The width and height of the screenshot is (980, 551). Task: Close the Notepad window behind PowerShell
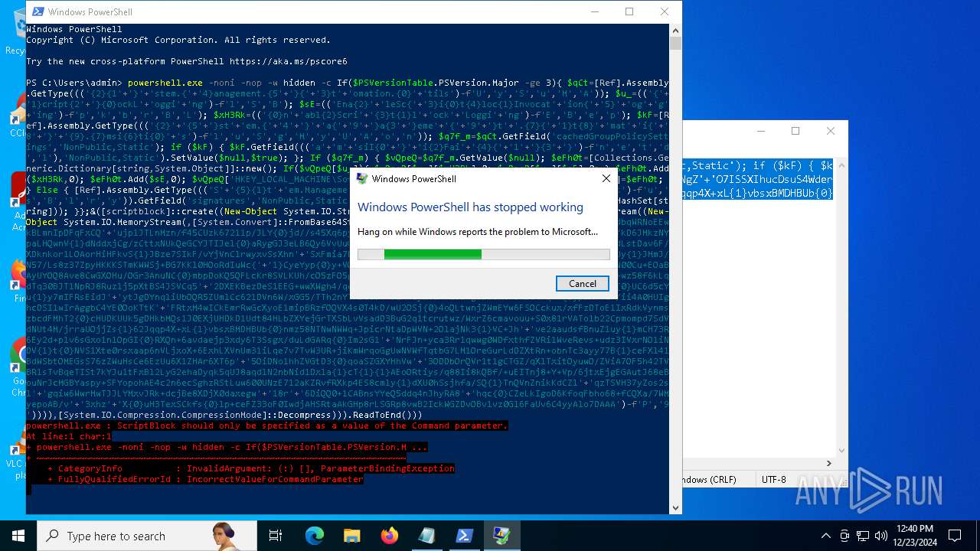pyautogui.click(x=831, y=131)
